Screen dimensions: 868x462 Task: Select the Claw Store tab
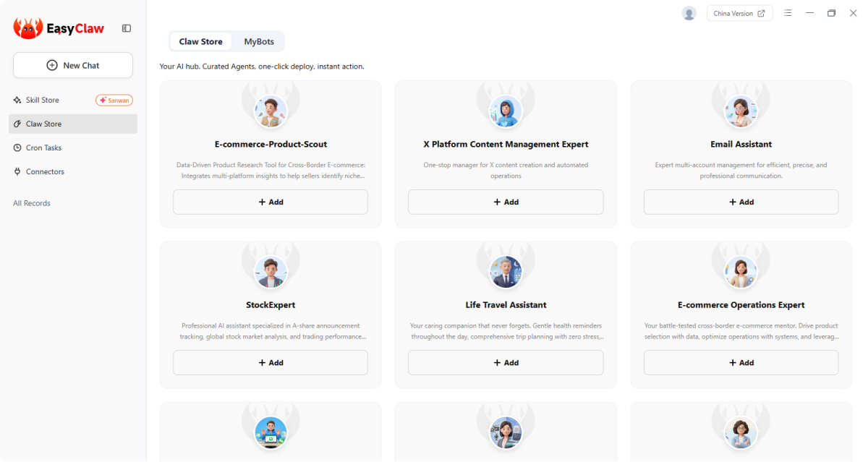point(201,41)
